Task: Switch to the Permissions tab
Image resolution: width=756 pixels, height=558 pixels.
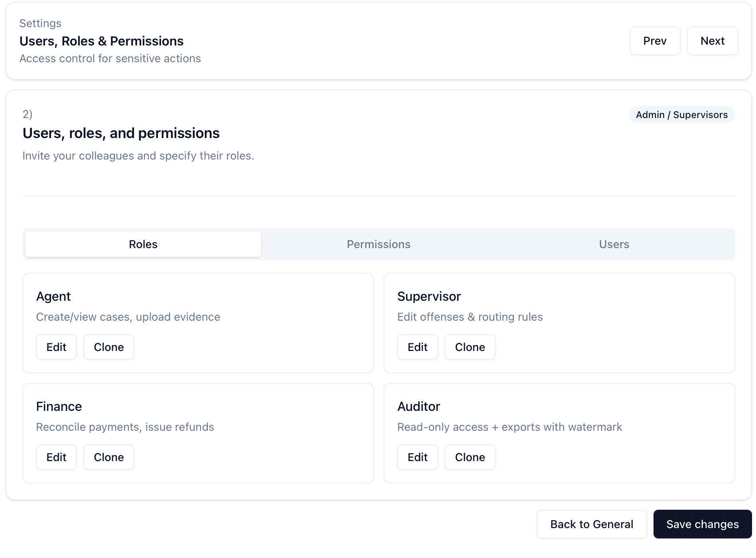Action: pyautogui.click(x=378, y=244)
